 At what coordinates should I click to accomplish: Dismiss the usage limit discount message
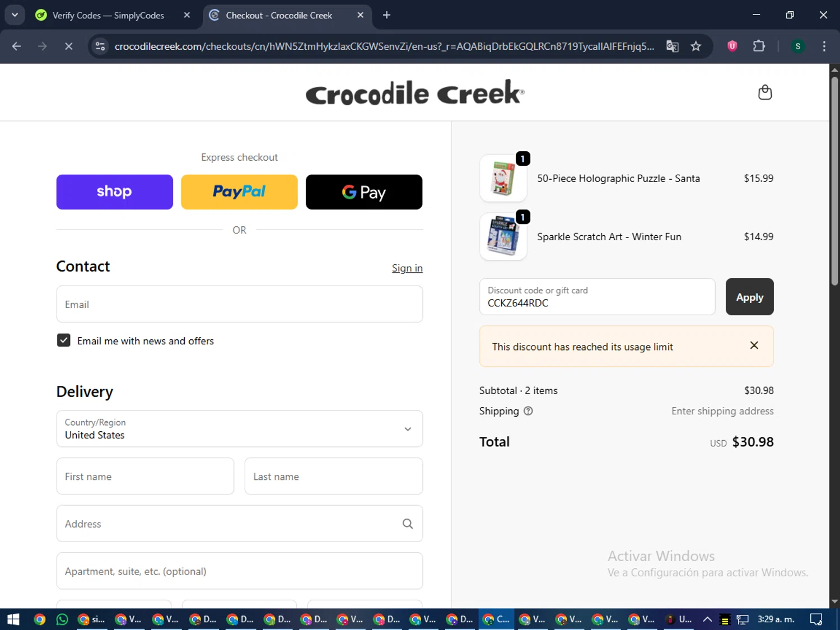(x=754, y=346)
